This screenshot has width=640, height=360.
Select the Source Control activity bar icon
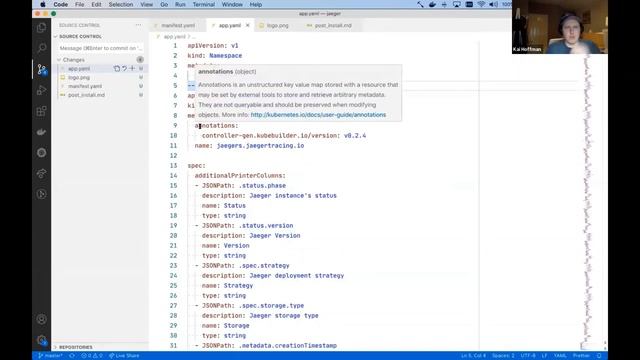click(x=41, y=69)
